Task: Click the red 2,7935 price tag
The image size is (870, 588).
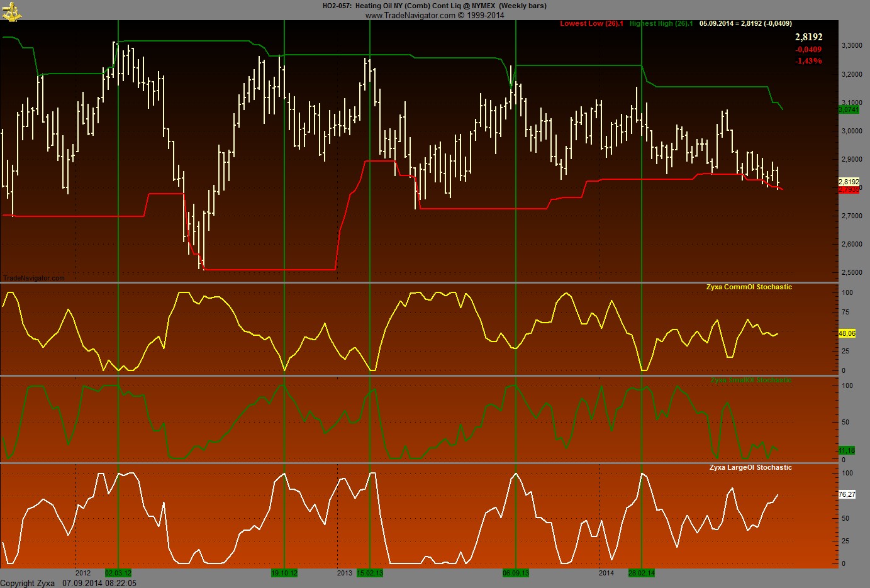Action: click(x=849, y=189)
